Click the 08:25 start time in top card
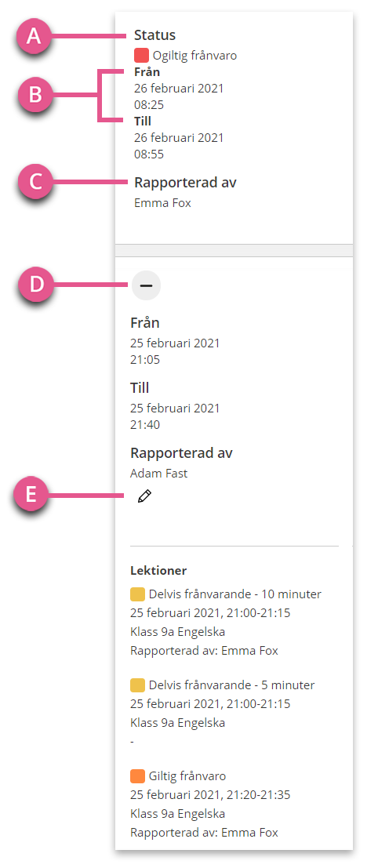 coord(149,104)
